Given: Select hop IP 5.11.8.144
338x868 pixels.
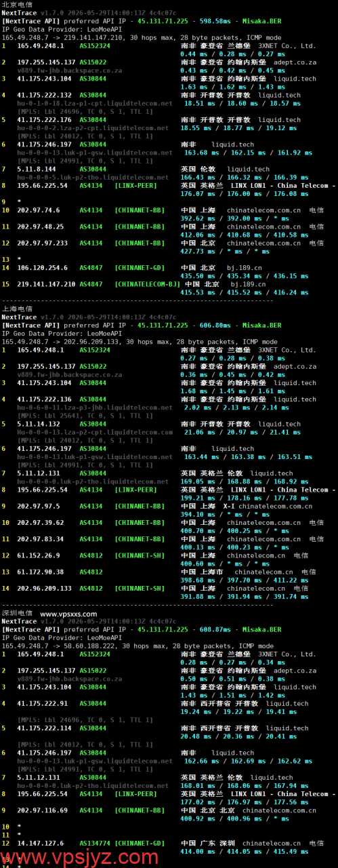Looking at the screenshot, I should click(36, 169).
